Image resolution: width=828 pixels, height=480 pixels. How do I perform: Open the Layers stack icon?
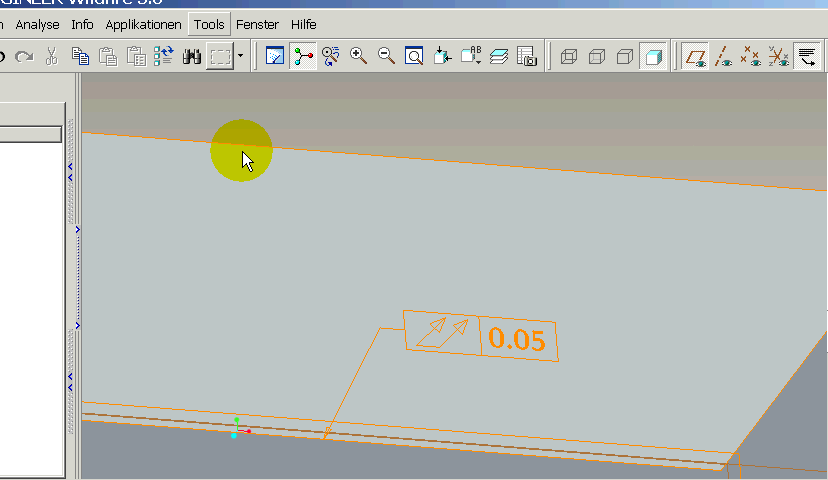(x=499, y=57)
